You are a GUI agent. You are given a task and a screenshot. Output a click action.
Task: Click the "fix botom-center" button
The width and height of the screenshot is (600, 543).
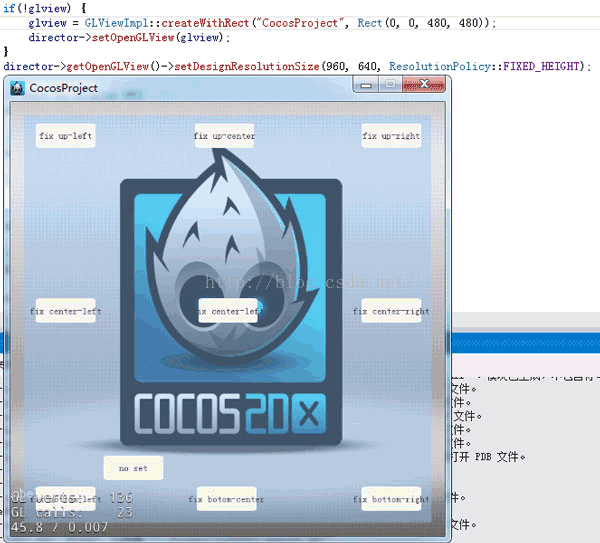tap(227, 499)
